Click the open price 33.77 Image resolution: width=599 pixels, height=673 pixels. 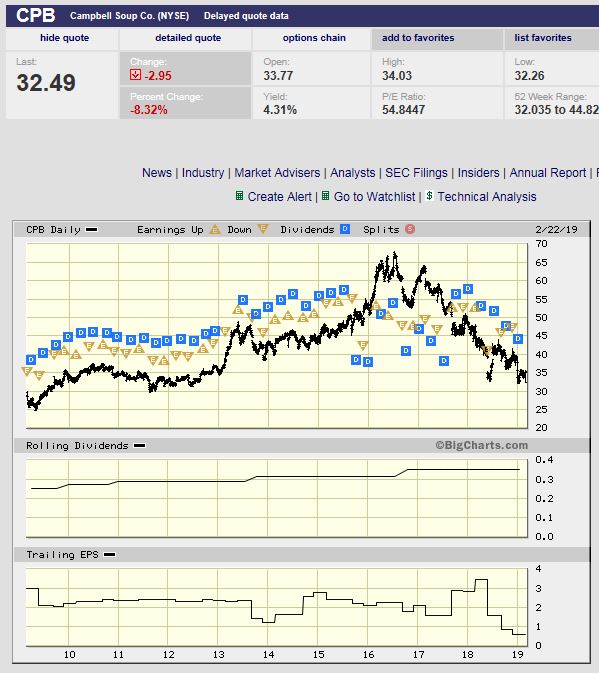tap(278, 76)
